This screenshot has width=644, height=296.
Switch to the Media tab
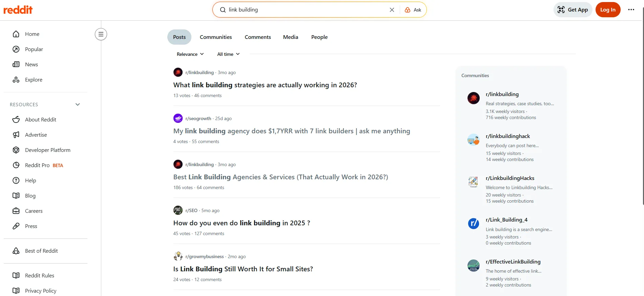tap(291, 37)
